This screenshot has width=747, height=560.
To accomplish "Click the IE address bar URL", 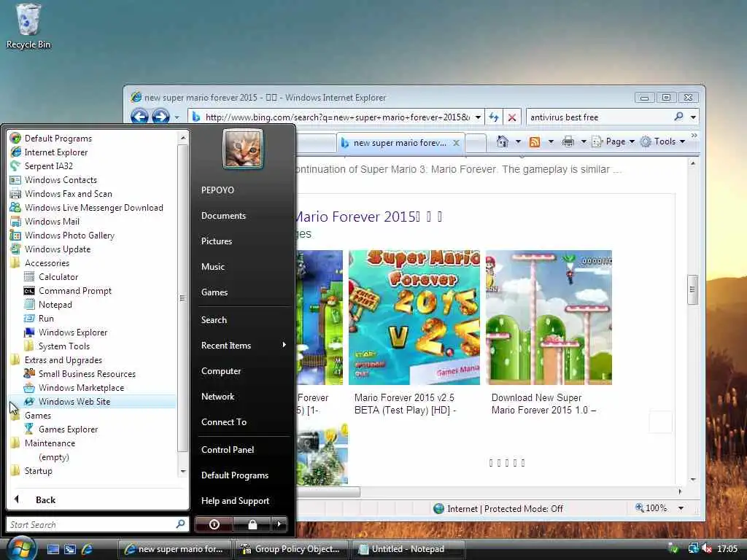I will tap(337, 117).
